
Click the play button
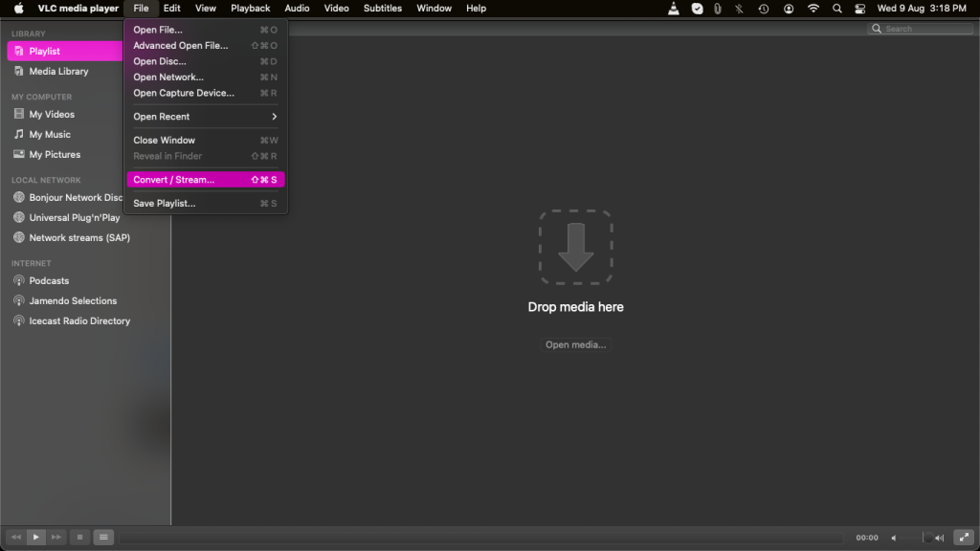coord(36,538)
